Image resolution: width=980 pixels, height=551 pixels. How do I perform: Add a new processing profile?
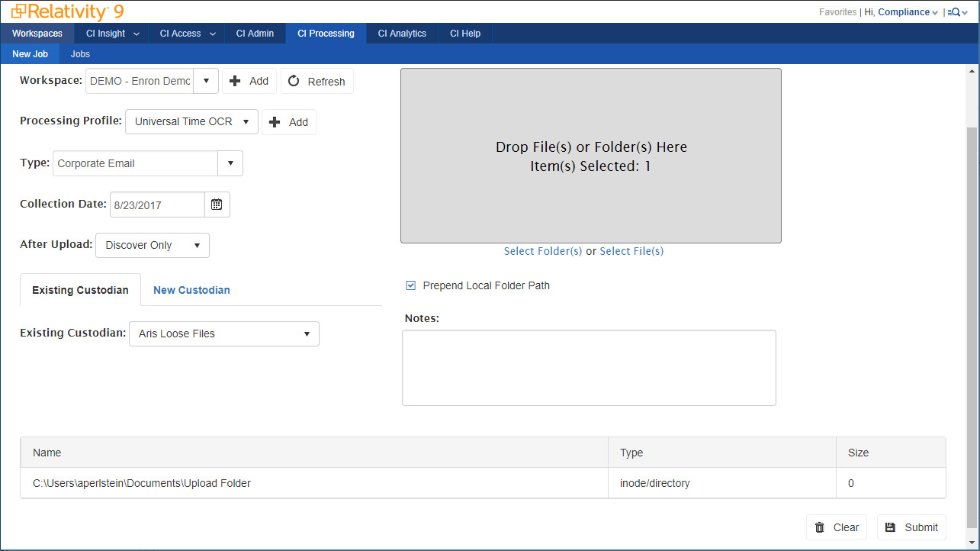tap(288, 122)
